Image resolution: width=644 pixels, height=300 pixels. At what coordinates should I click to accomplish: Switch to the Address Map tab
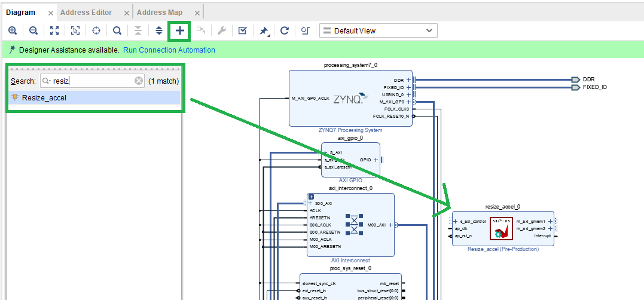(x=160, y=13)
